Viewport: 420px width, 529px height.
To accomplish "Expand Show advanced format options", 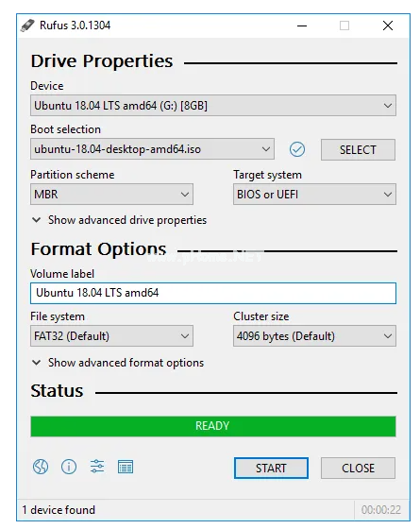I will pos(118,363).
